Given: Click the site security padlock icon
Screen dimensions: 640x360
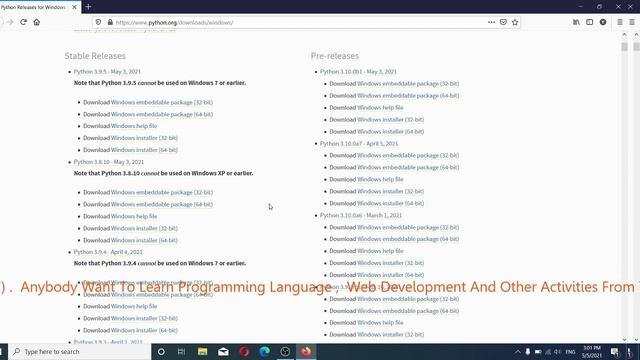Looking at the screenshot, I should coord(110,22).
